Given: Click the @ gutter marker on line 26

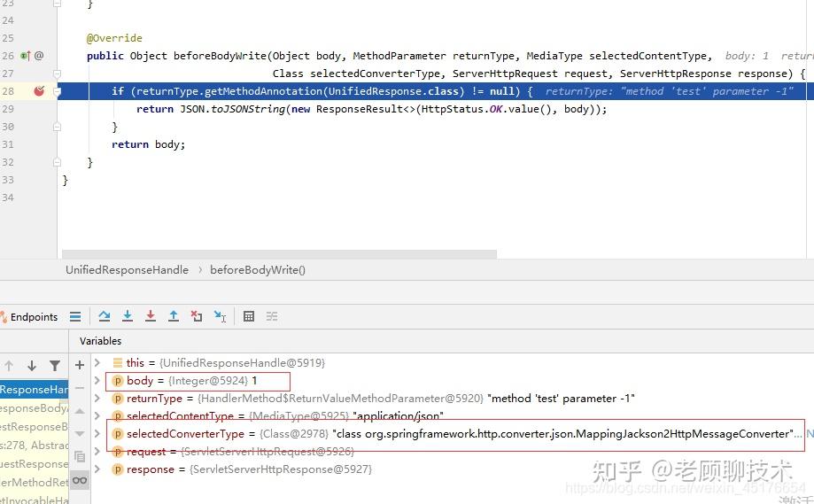Looking at the screenshot, I should (x=39, y=56).
